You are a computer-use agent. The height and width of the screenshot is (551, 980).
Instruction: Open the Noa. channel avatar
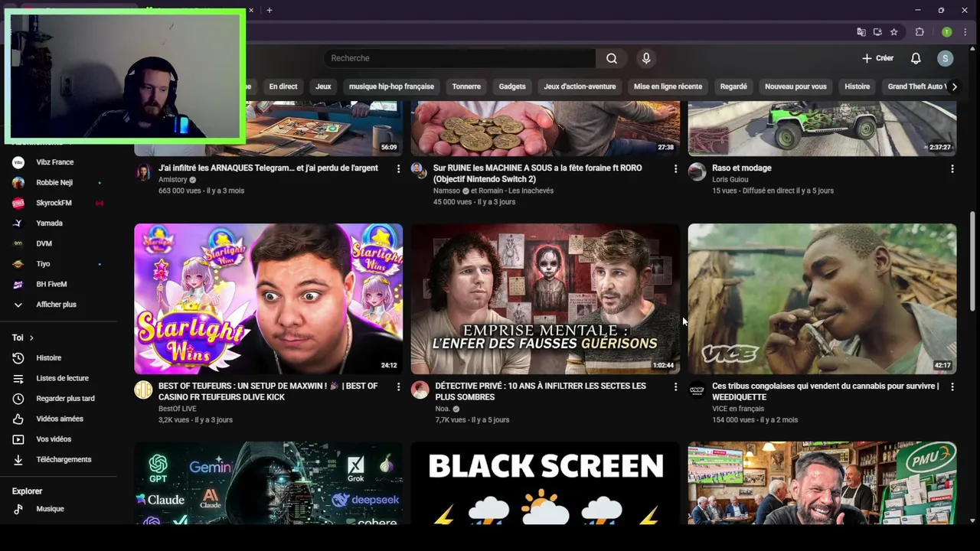(x=420, y=390)
